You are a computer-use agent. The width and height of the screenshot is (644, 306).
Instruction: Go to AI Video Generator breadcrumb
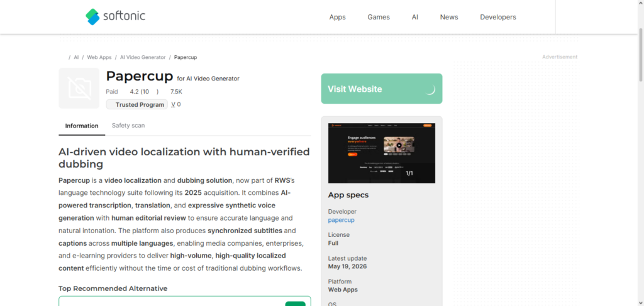click(x=143, y=57)
